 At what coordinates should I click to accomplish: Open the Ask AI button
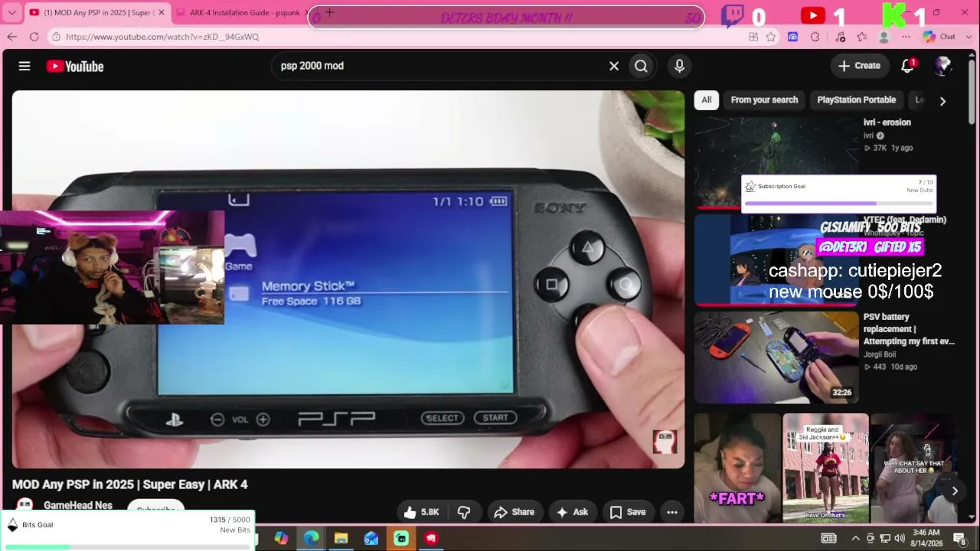(x=571, y=512)
